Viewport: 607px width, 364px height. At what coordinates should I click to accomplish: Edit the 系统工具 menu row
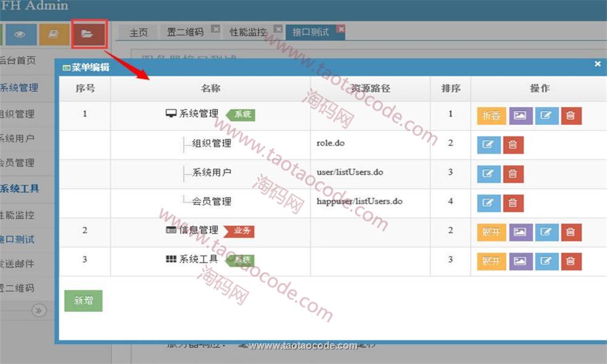coord(546,261)
